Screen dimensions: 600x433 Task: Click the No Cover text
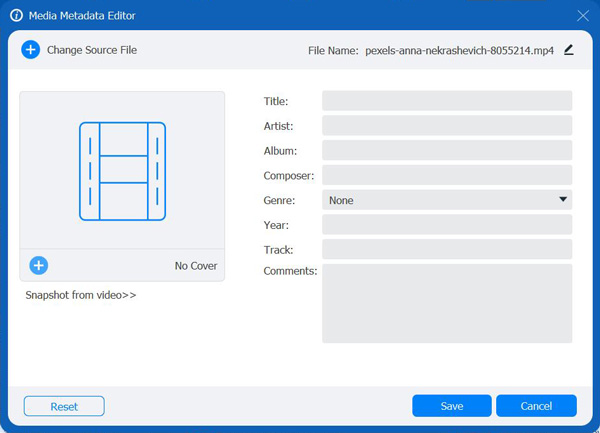click(x=196, y=266)
